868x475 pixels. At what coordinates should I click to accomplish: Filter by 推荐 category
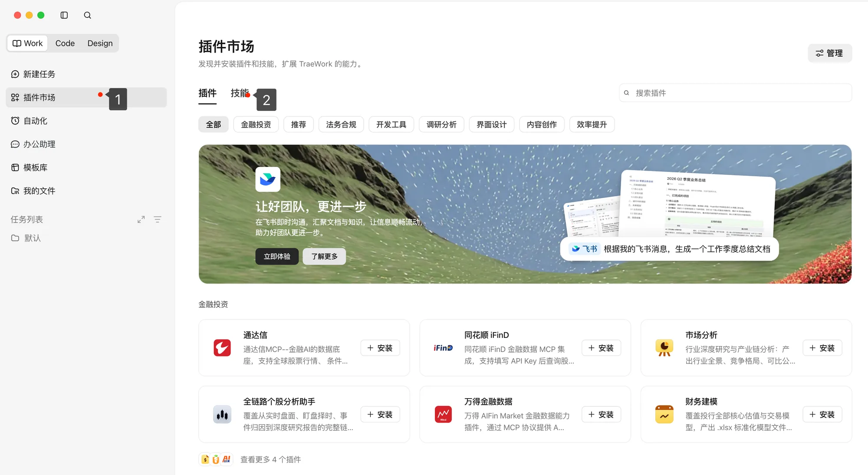click(299, 125)
